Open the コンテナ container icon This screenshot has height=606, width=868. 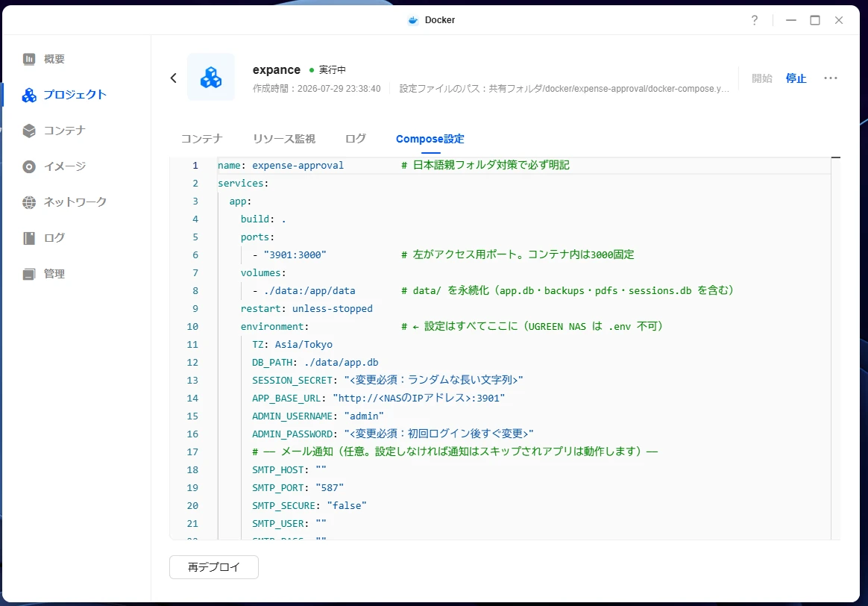click(x=29, y=131)
